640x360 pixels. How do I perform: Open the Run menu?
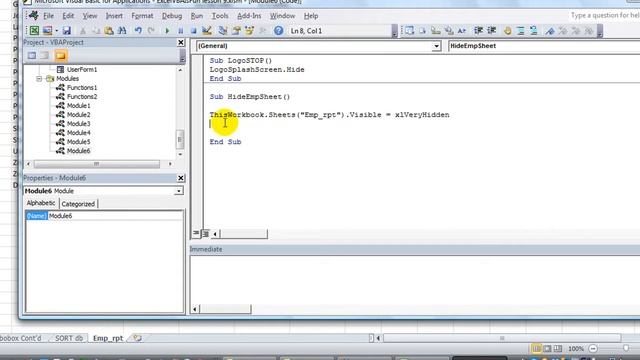coord(197,16)
